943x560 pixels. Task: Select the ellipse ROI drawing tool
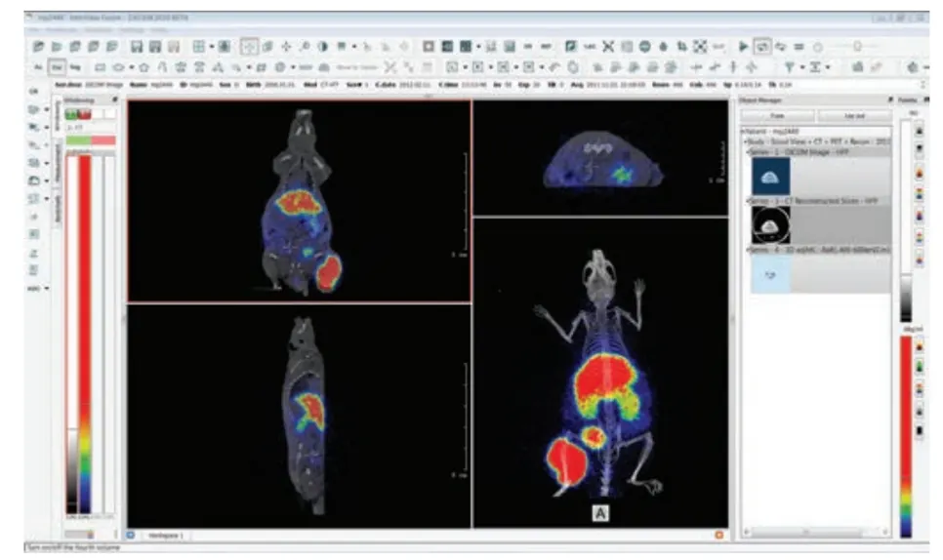click(118, 67)
